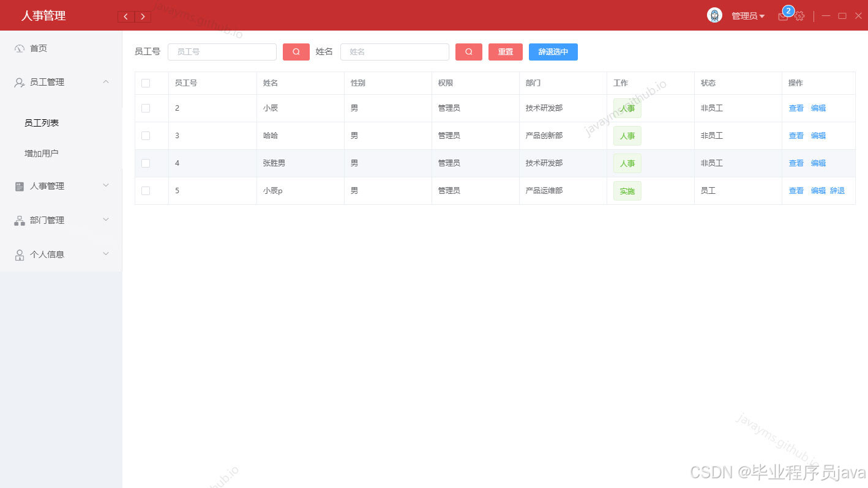868x488 pixels.
Task: Click the 首页 dashboard icon
Action: point(20,48)
